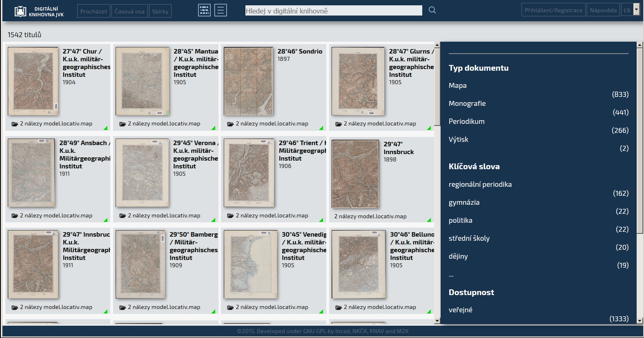This screenshot has height=338, width=644.
Task: Open 29°47° Innsbruck 1898 map thumbnail
Action: (x=355, y=174)
